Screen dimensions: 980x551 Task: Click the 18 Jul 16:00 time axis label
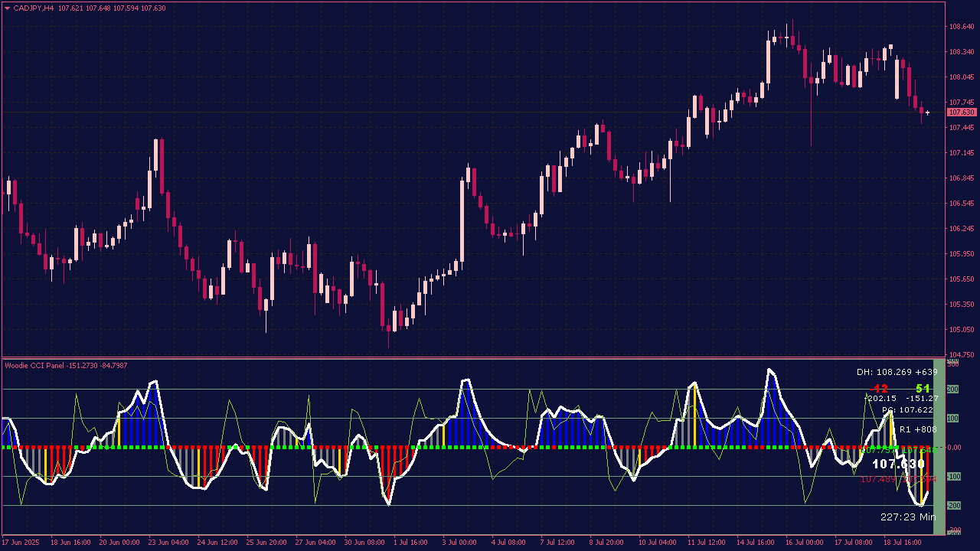[901, 543]
